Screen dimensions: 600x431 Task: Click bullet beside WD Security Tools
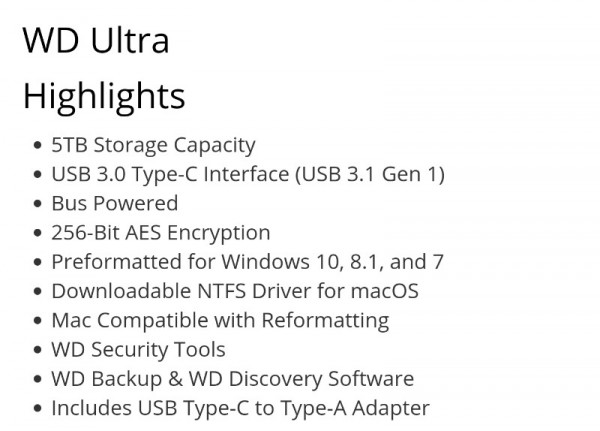pyautogui.click(x=38, y=350)
